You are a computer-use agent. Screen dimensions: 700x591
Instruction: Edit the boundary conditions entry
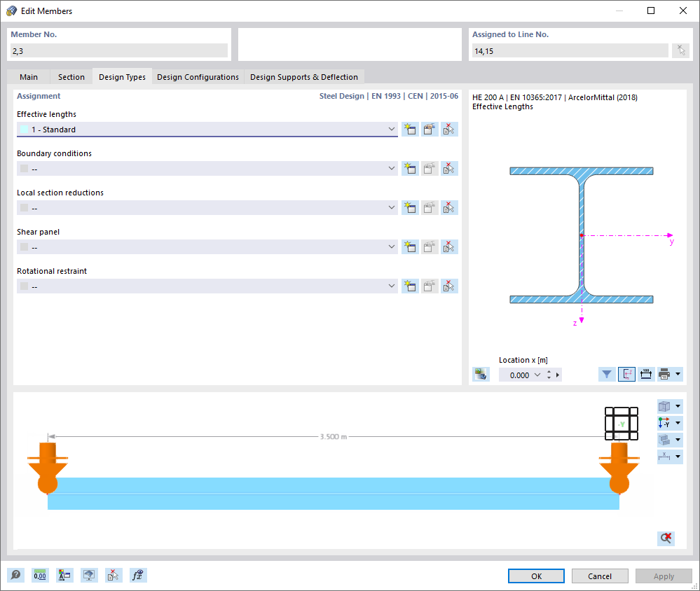click(x=430, y=169)
